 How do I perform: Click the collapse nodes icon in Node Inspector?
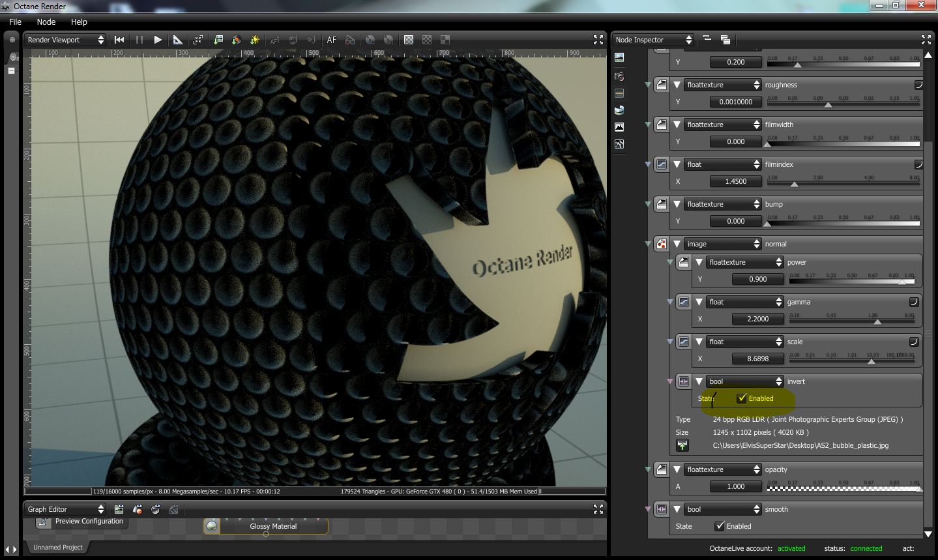[707, 39]
